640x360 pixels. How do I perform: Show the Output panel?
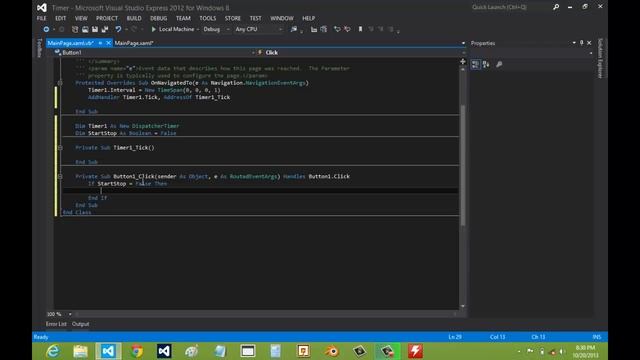click(80, 324)
